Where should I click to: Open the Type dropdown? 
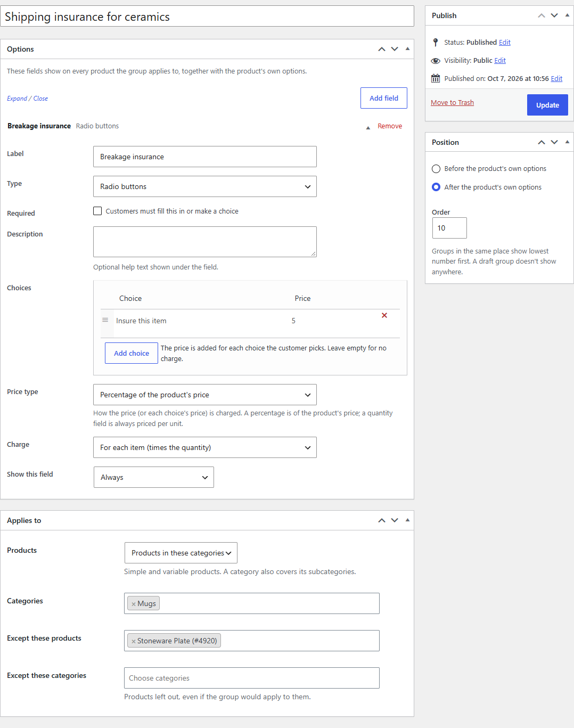(205, 186)
